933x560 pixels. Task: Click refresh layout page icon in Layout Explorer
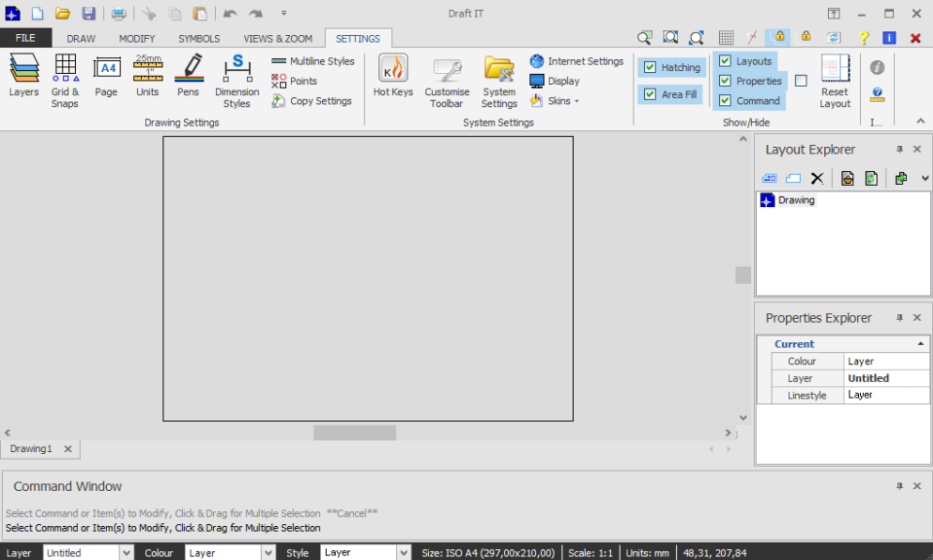871,178
